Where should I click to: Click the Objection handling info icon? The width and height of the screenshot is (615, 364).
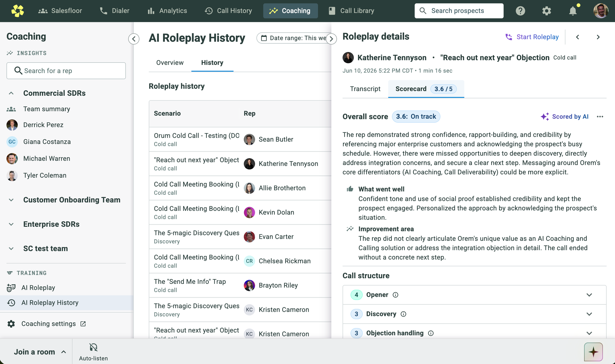click(431, 333)
